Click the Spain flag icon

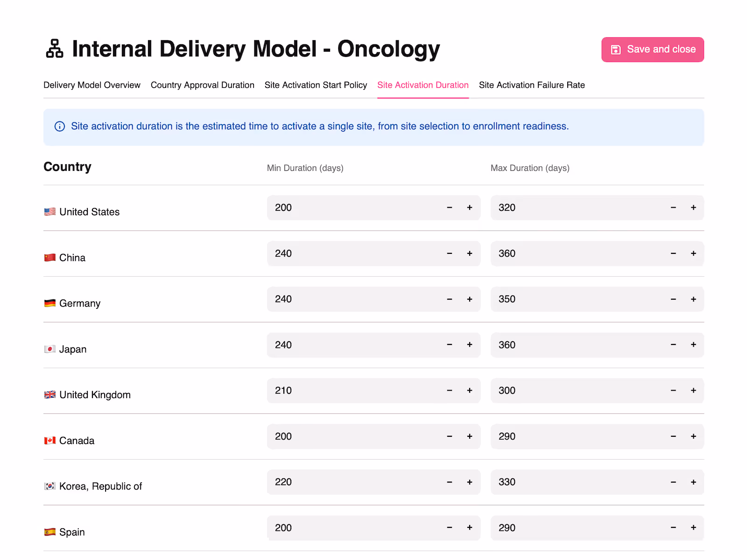(x=49, y=532)
